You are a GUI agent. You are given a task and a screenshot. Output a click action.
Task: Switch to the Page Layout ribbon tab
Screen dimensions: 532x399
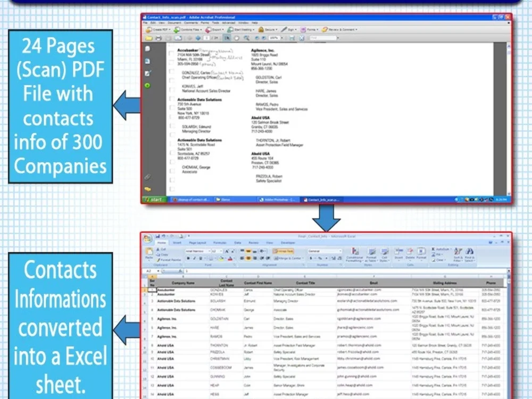click(x=197, y=243)
